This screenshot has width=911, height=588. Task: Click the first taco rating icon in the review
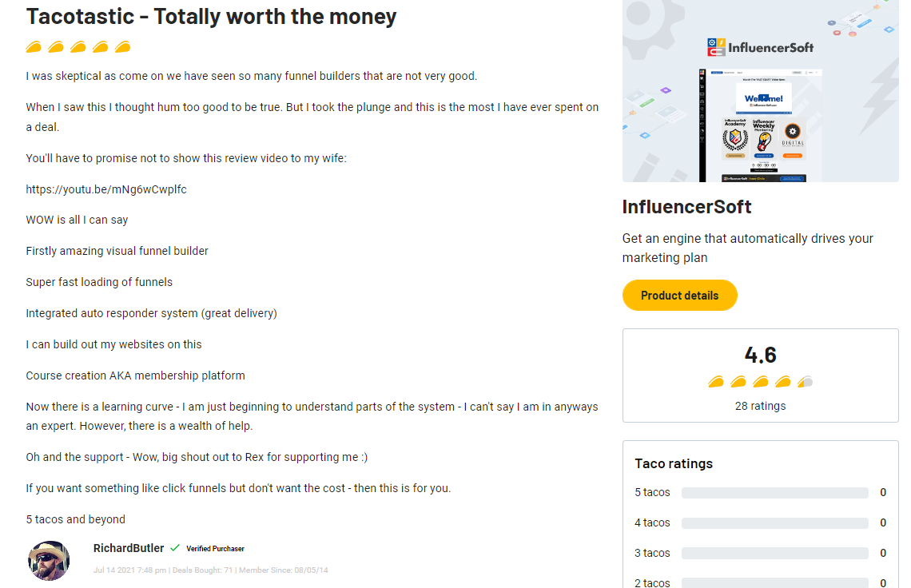[x=34, y=47]
